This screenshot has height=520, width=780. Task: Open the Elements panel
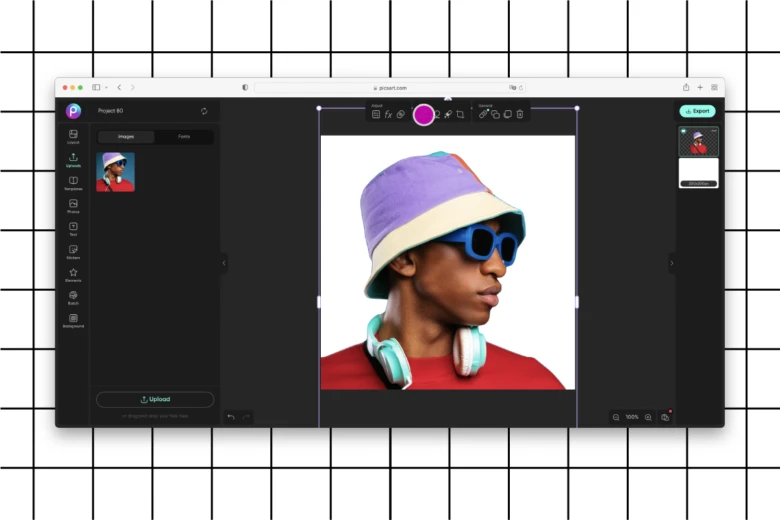(73, 274)
